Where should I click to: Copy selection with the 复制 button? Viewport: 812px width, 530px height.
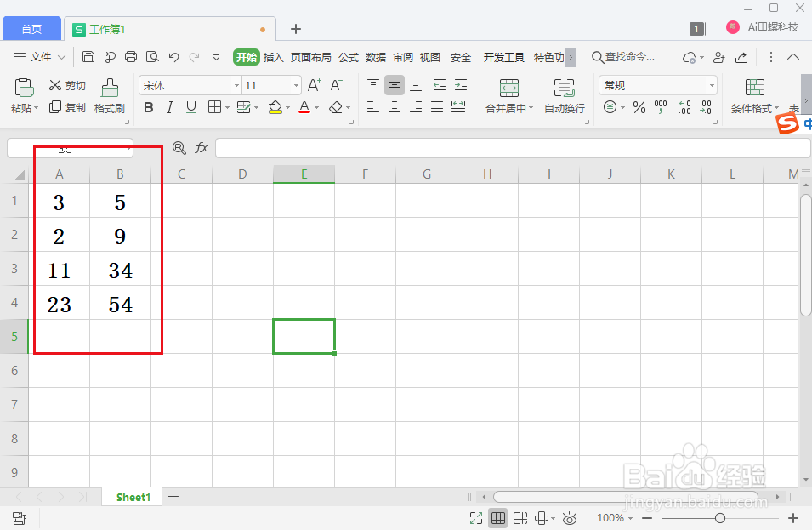pyautogui.click(x=67, y=107)
